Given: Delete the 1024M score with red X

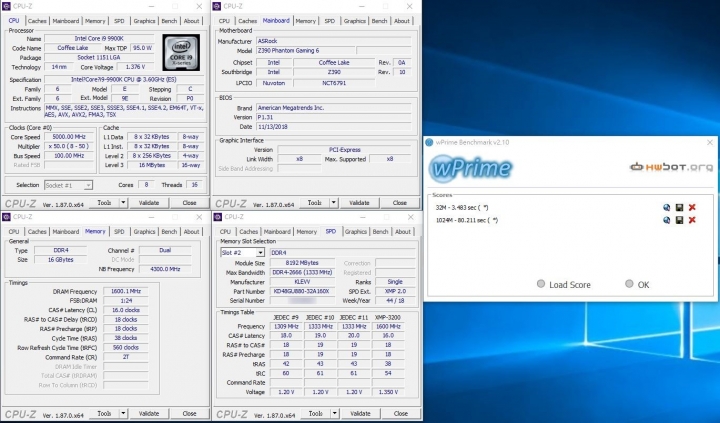Looking at the screenshot, I should click(692, 220).
